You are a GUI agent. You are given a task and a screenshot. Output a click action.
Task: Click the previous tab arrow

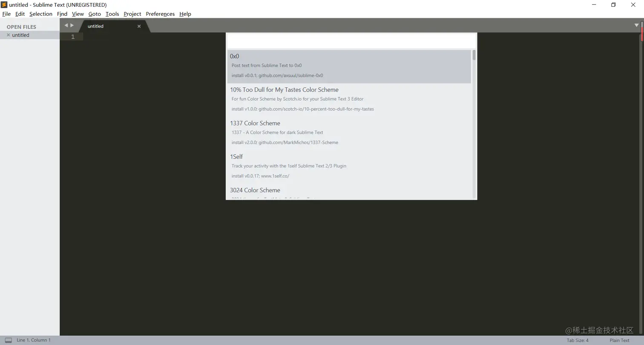pos(66,26)
